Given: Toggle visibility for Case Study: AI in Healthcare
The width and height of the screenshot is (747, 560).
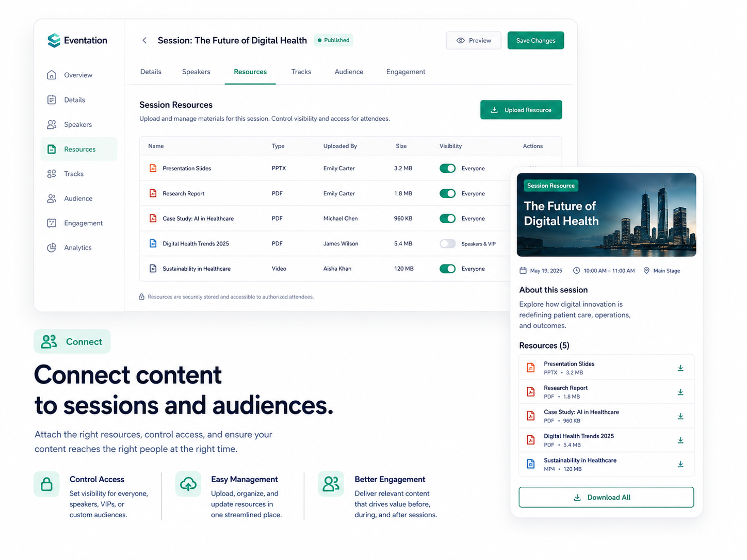Looking at the screenshot, I should pos(447,219).
